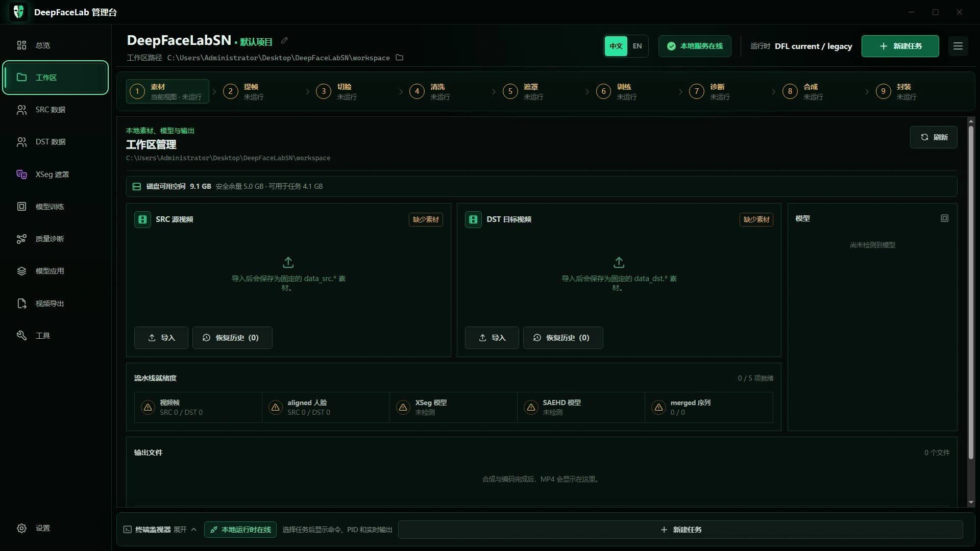Click the 设置 gear icon
Viewport: 980px width, 551px height.
pyautogui.click(x=21, y=528)
